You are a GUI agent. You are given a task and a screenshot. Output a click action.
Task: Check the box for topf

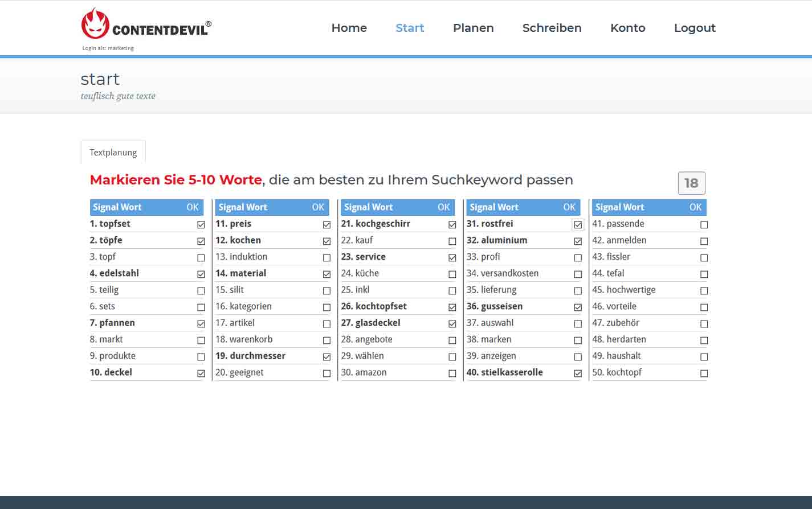tap(201, 258)
